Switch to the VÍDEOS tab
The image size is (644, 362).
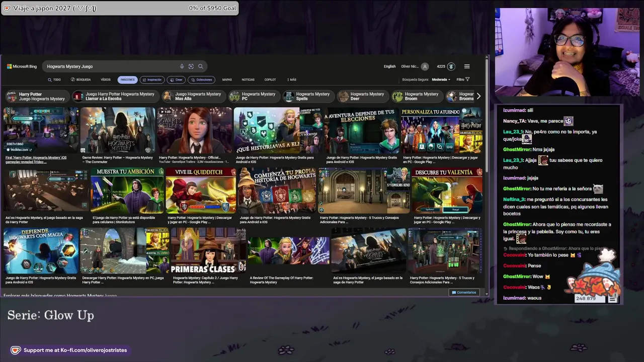pos(106,79)
